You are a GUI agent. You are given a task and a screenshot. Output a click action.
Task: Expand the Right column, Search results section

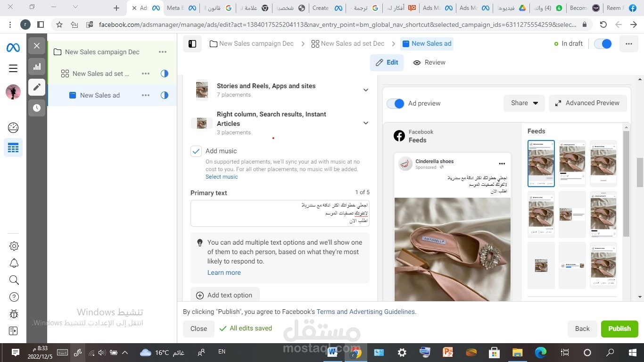click(x=365, y=123)
